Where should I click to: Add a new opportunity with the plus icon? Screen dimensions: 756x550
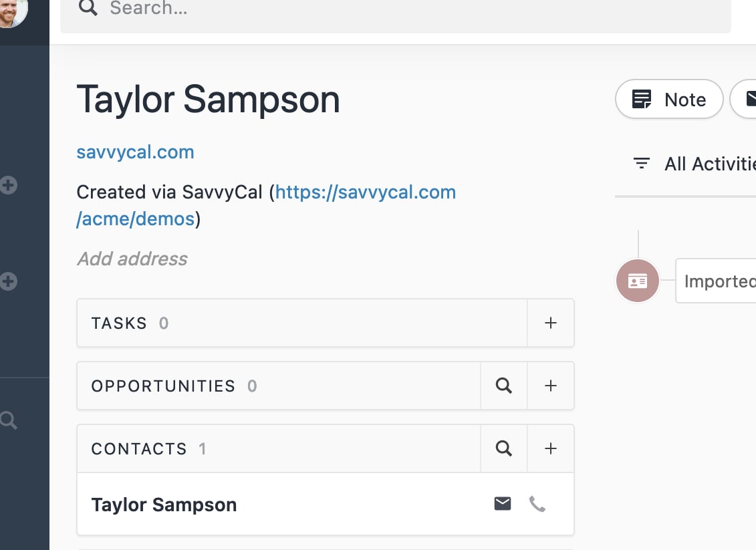click(551, 386)
